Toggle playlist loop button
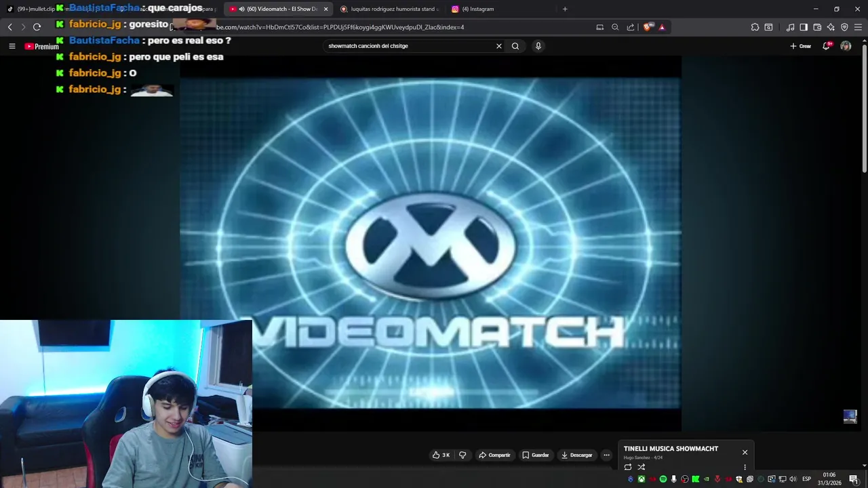868x488 pixels. (628, 467)
